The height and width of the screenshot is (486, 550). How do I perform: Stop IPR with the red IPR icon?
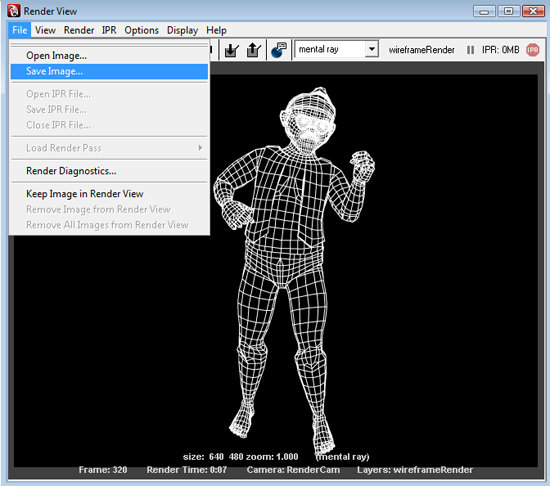[532, 50]
